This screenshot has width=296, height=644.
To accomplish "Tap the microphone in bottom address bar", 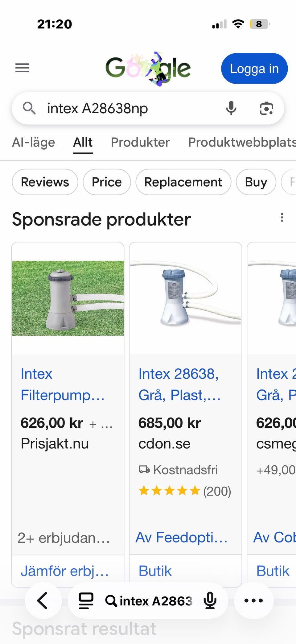I will pos(210,600).
